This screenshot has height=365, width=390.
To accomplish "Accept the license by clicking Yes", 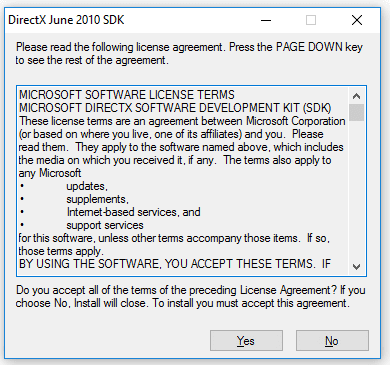I will point(246,340).
